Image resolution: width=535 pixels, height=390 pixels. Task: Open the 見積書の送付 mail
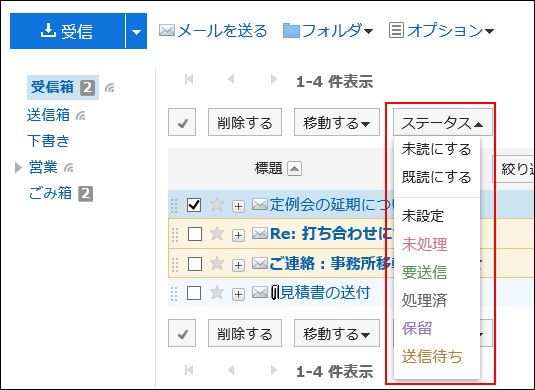click(x=325, y=292)
